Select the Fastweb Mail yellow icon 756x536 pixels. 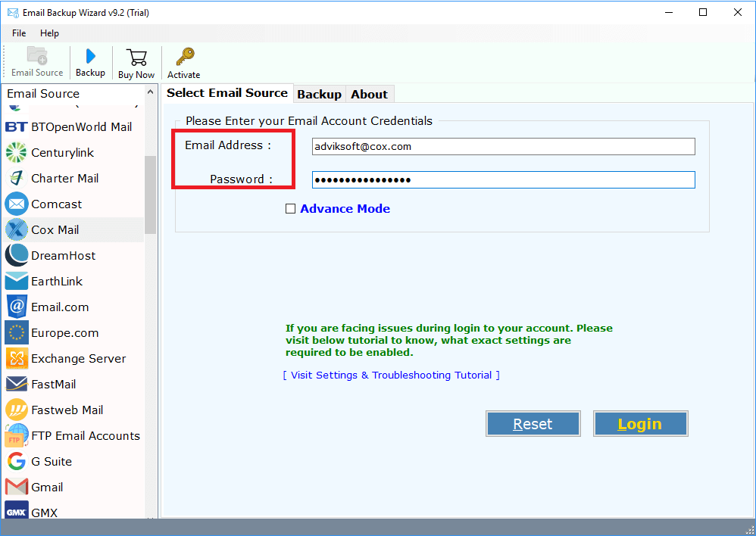[x=17, y=410]
